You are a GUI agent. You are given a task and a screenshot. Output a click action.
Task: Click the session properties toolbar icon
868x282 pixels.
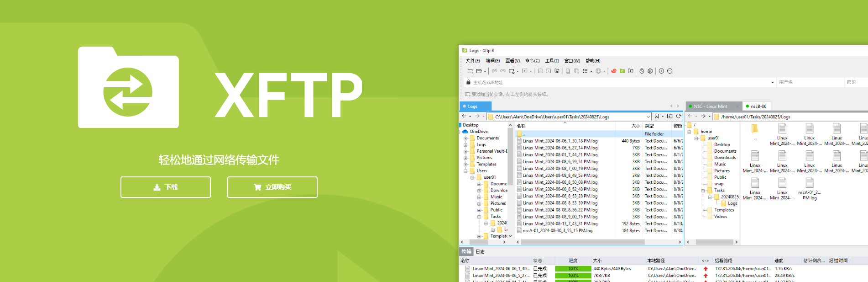click(x=512, y=71)
